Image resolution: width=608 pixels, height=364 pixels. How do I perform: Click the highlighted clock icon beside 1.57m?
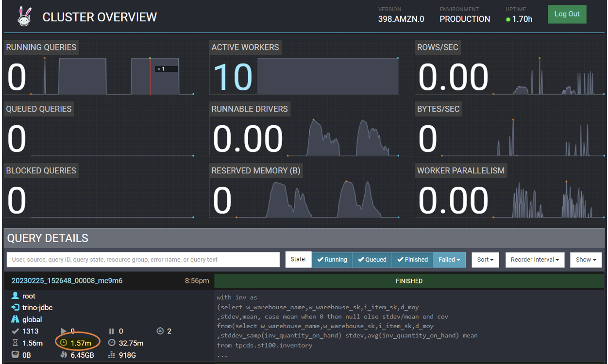63,343
